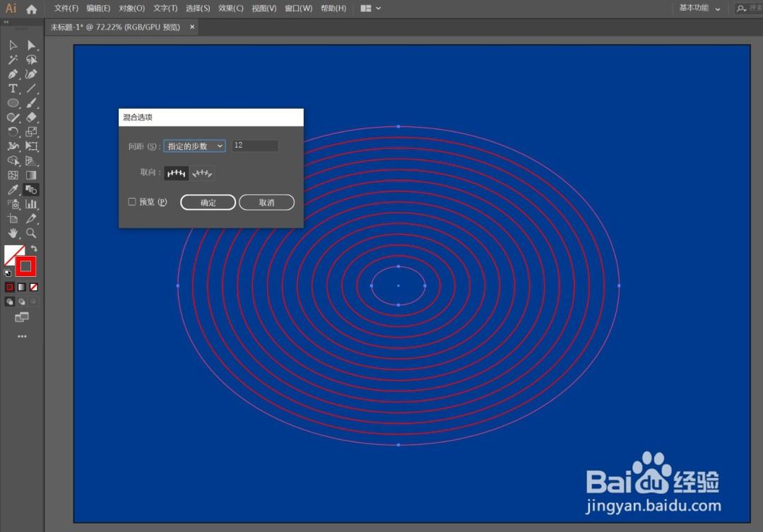Cancel with the 取消 button
This screenshot has height=532, width=763.
point(266,203)
